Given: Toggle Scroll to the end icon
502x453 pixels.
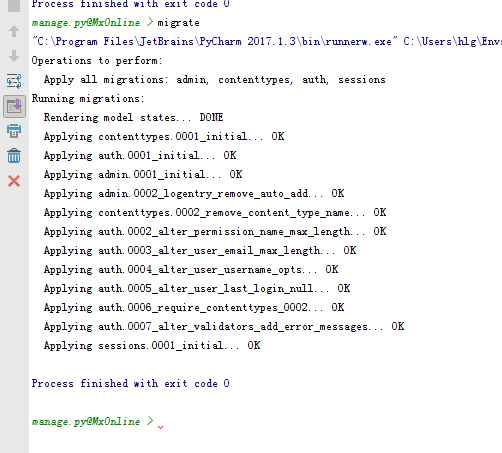Looking at the screenshot, I should pos(14,106).
